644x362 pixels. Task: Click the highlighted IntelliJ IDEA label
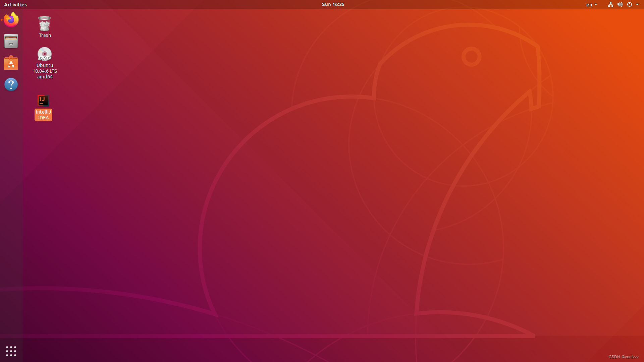(x=43, y=115)
